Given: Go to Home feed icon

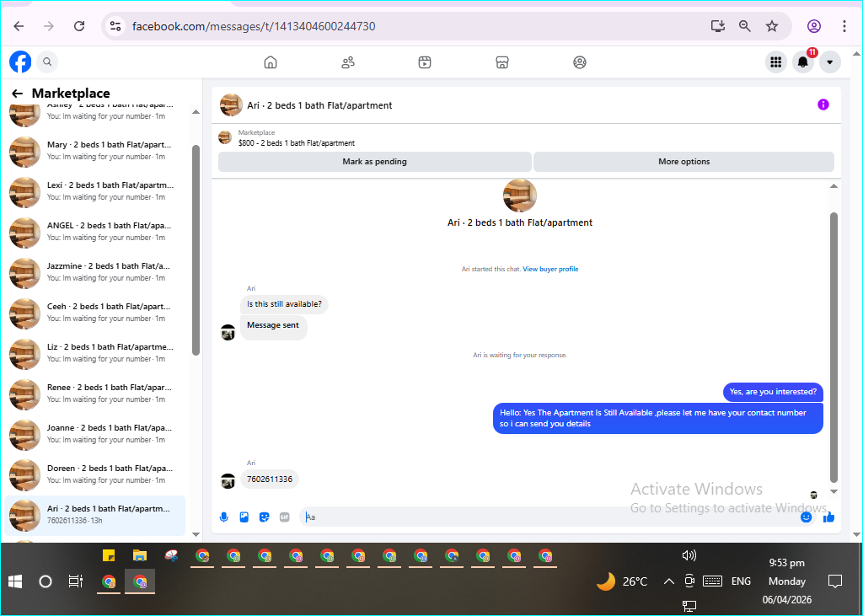Looking at the screenshot, I should [x=271, y=62].
